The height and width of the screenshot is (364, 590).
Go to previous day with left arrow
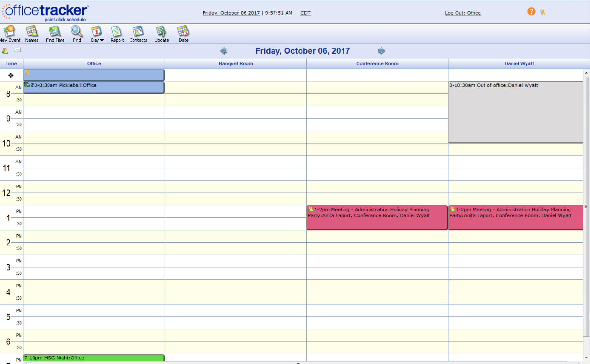pyautogui.click(x=224, y=51)
